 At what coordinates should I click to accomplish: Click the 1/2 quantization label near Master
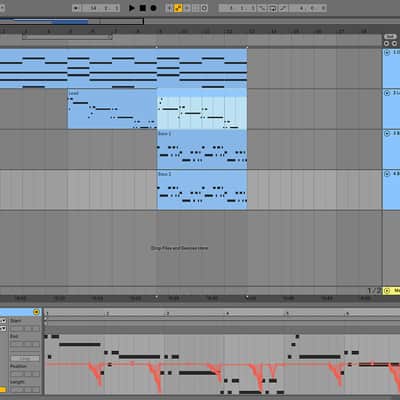[x=374, y=291]
